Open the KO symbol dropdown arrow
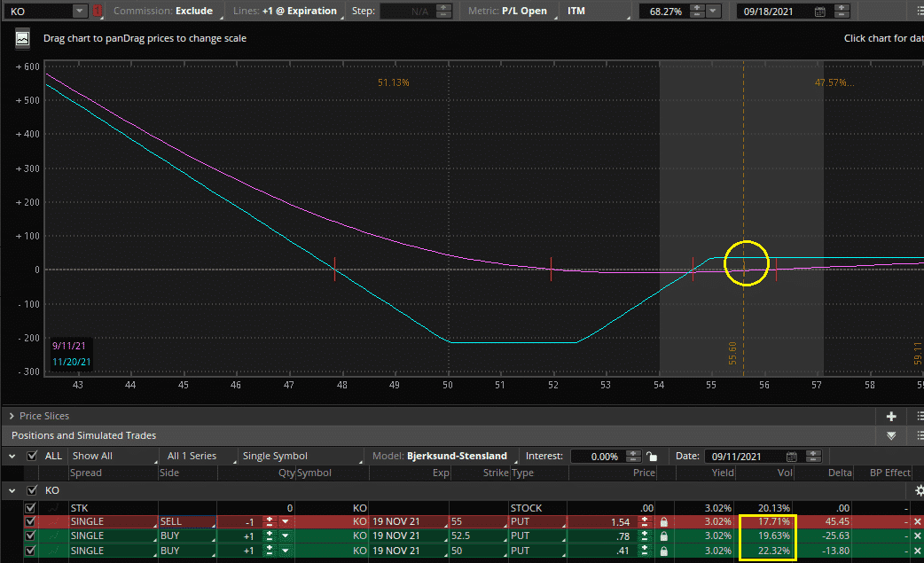 [x=80, y=11]
